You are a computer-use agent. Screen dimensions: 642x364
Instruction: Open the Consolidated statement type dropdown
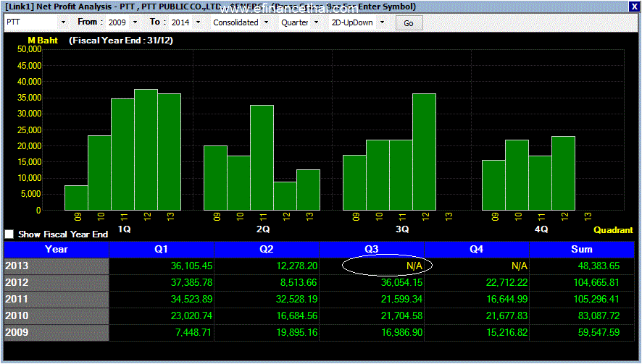[x=266, y=22]
